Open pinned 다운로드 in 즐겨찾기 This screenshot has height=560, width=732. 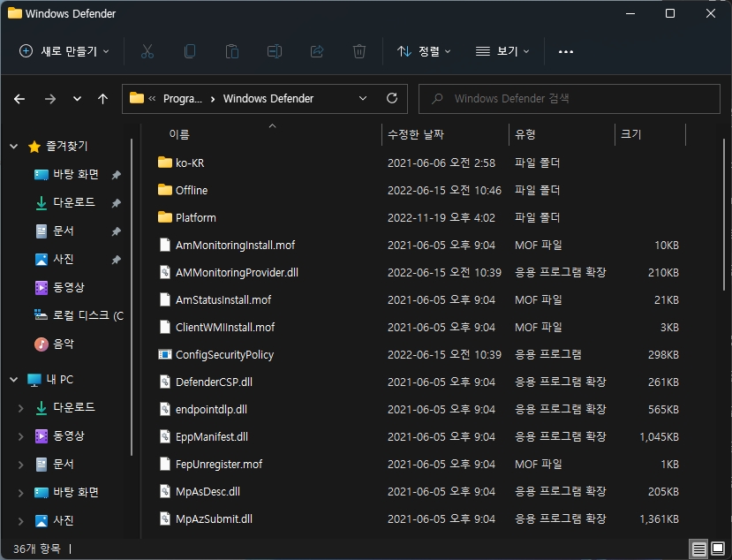pyautogui.click(x=74, y=202)
